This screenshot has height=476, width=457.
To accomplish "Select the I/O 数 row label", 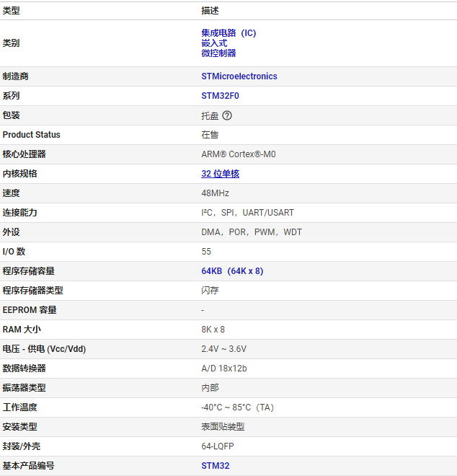I will pyautogui.click(x=14, y=252).
